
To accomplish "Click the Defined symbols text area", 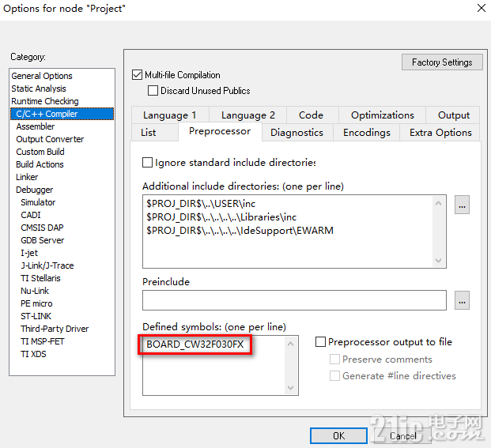I will click(x=221, y=365).
